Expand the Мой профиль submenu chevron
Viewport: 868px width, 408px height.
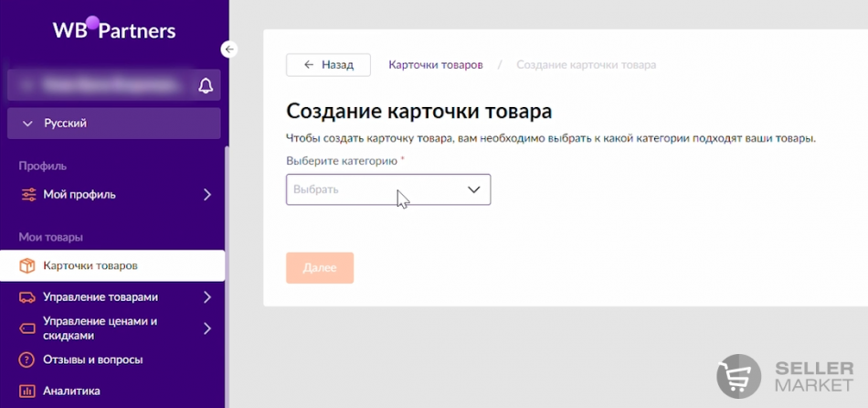[207, 194]
